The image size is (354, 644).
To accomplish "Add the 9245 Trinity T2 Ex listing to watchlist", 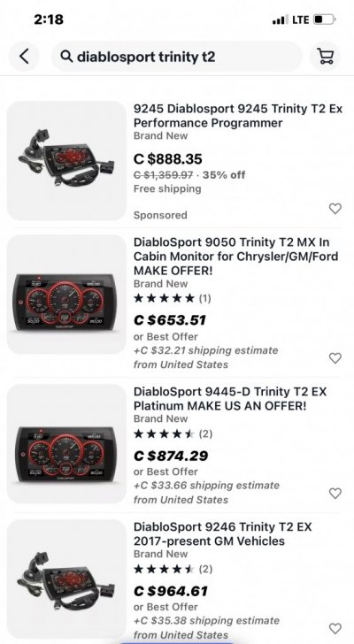I will (335, 209).
